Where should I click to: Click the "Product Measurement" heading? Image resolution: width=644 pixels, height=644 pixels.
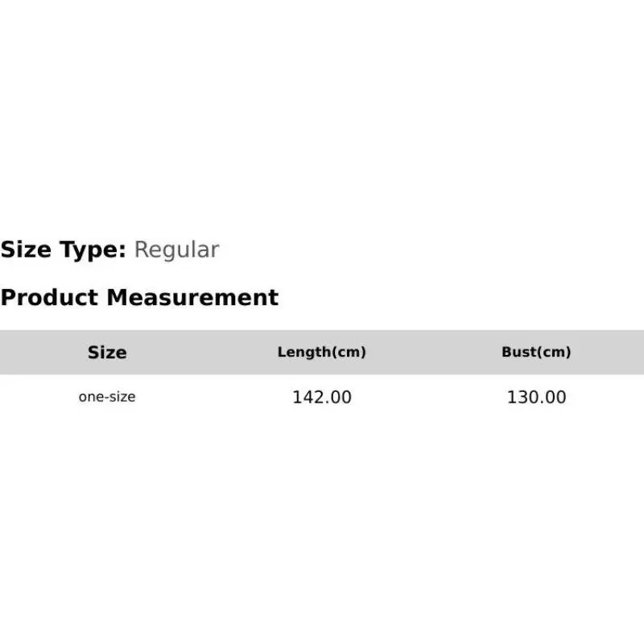139,297
